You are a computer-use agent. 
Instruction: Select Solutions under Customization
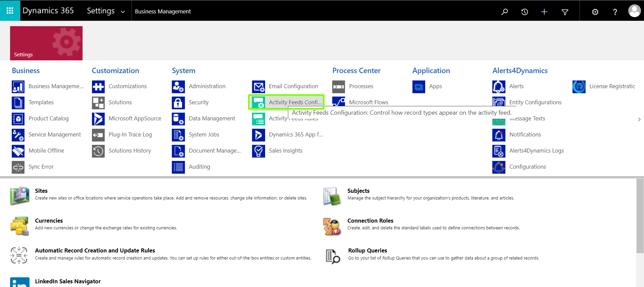[120, 102]
